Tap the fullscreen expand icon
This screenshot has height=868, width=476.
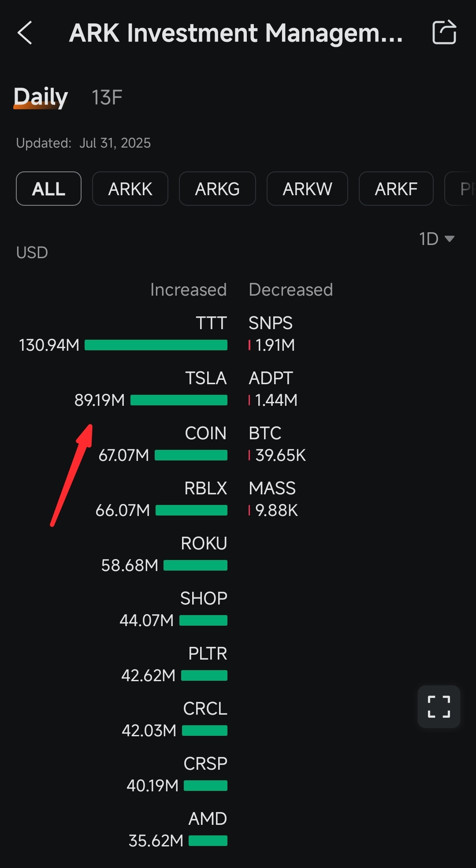click(x=439, y=707)
